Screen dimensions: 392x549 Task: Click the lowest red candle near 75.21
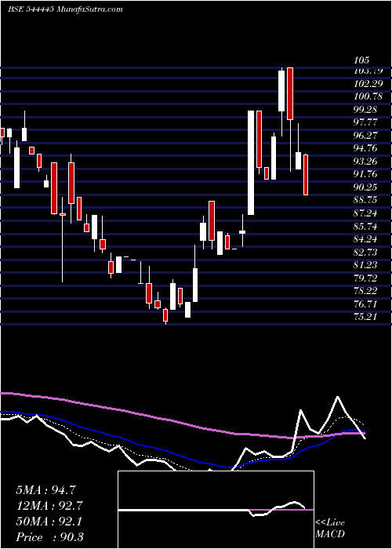point(165,314)
